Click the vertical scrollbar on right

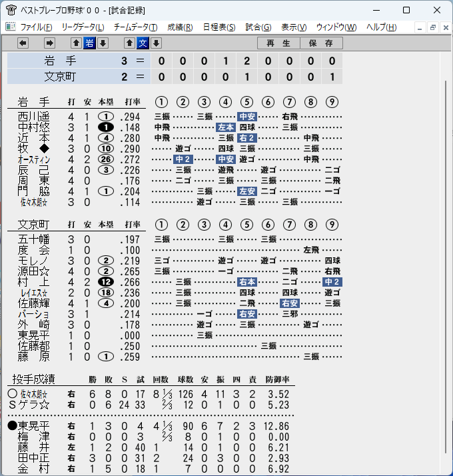tap(446, 267)
